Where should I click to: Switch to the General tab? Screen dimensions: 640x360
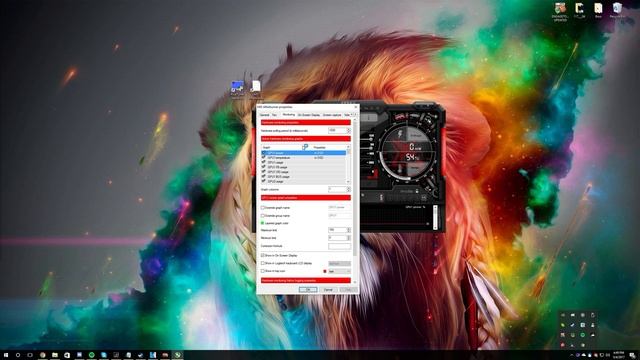[x=264, y=115]
